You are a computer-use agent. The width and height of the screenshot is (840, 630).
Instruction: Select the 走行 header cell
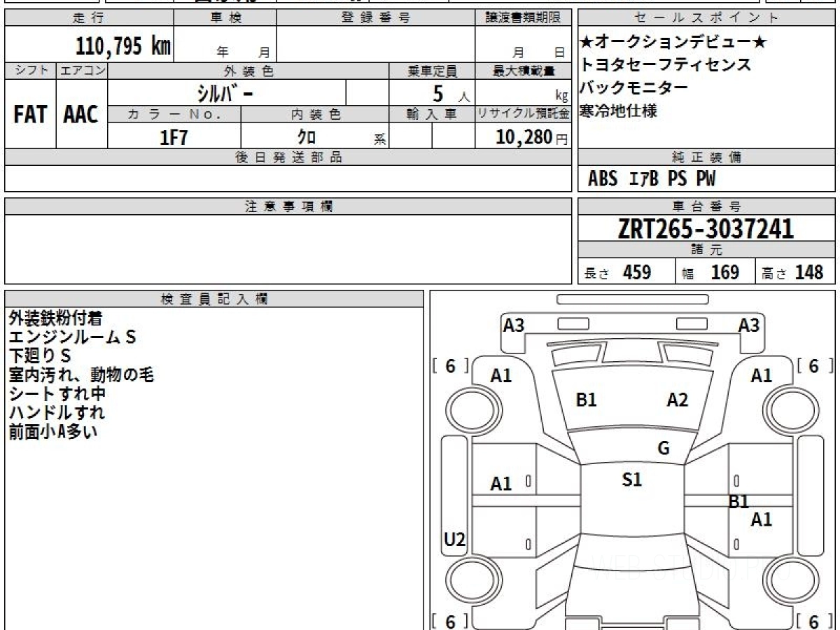coord(89,18)
